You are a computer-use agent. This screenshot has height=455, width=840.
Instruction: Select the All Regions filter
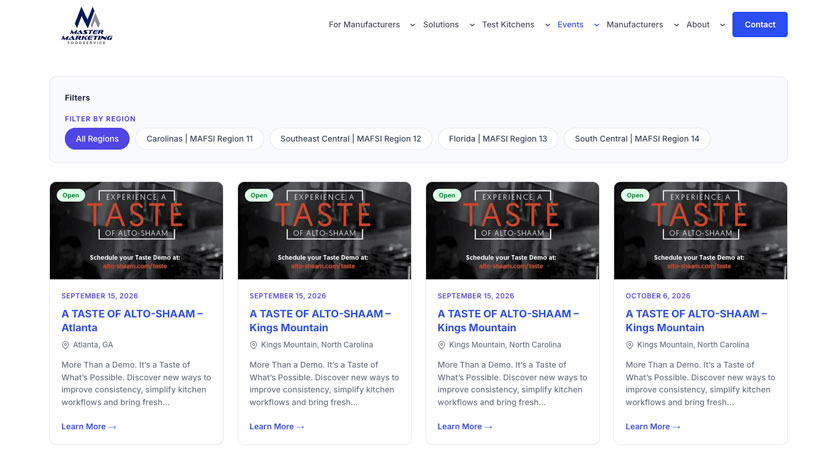97,139
